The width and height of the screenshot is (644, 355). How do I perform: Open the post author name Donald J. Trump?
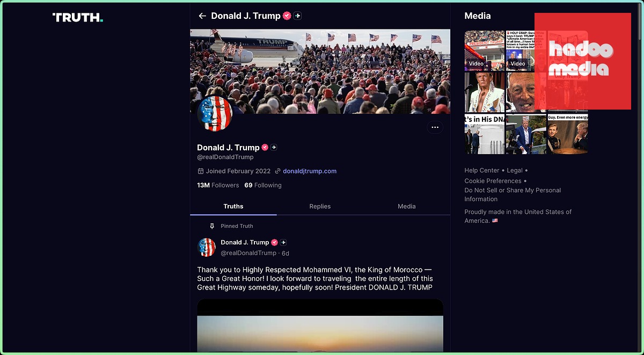tap(245, 242)
